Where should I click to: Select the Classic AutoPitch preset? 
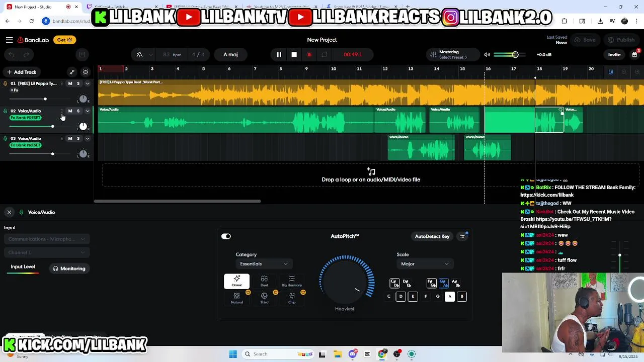[236, 281]
